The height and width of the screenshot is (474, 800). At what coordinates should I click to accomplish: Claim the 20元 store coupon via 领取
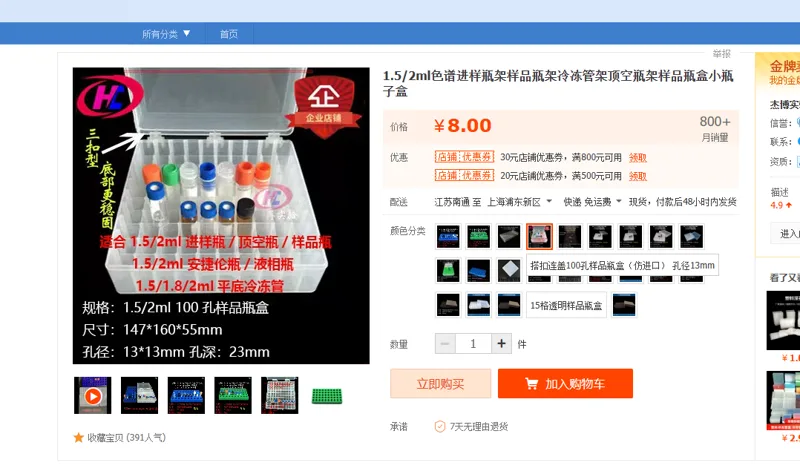[638, 176]
